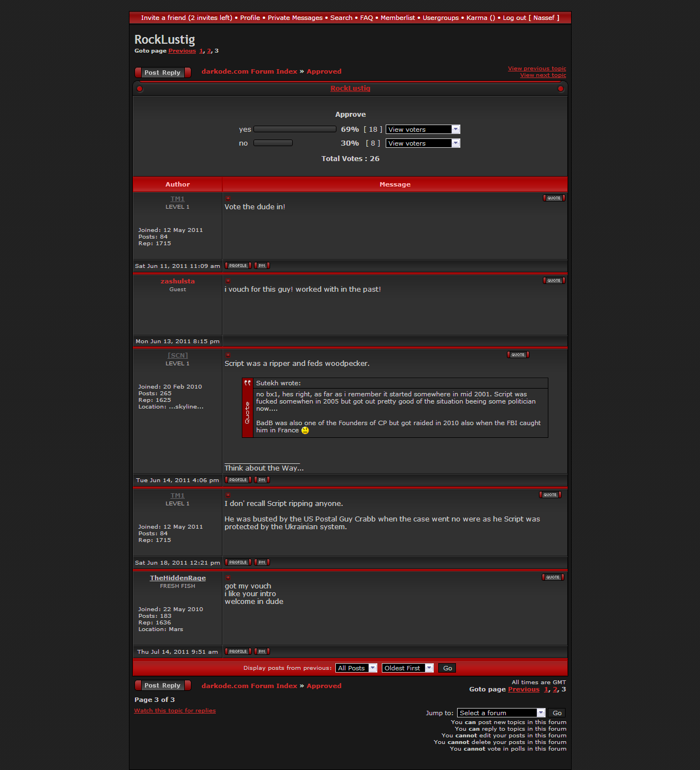Open the Profile icon under the Jun 18 post
This screenshot has width=700, height=770.
coord(238,562)
